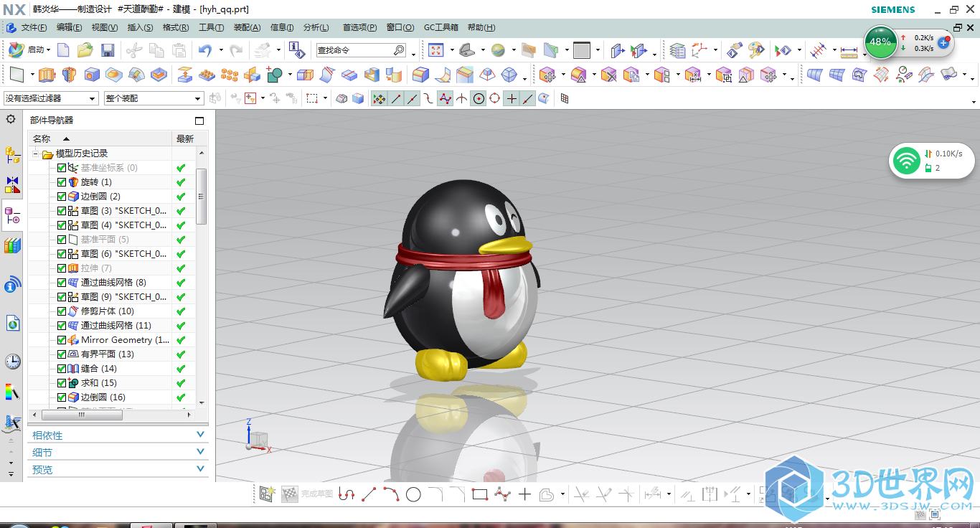Open the 启动 dropdown
This screenshot has height=528, width=980.
30,50
